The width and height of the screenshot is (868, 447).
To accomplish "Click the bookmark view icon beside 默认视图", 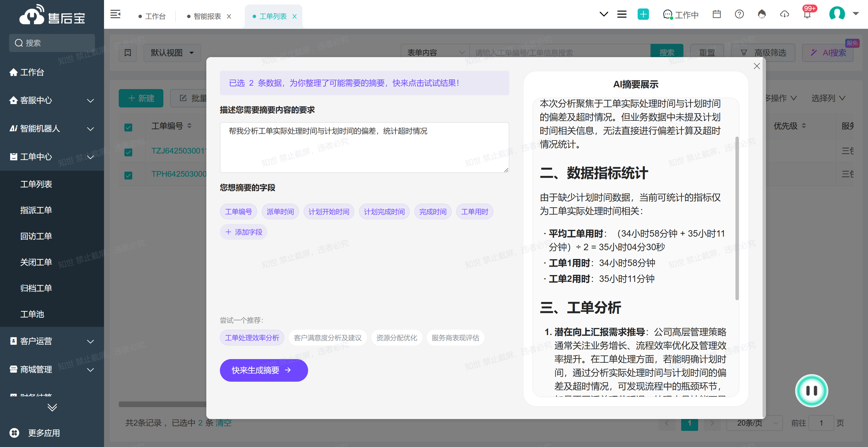I will pyautogui.click(x=128, y=53).
